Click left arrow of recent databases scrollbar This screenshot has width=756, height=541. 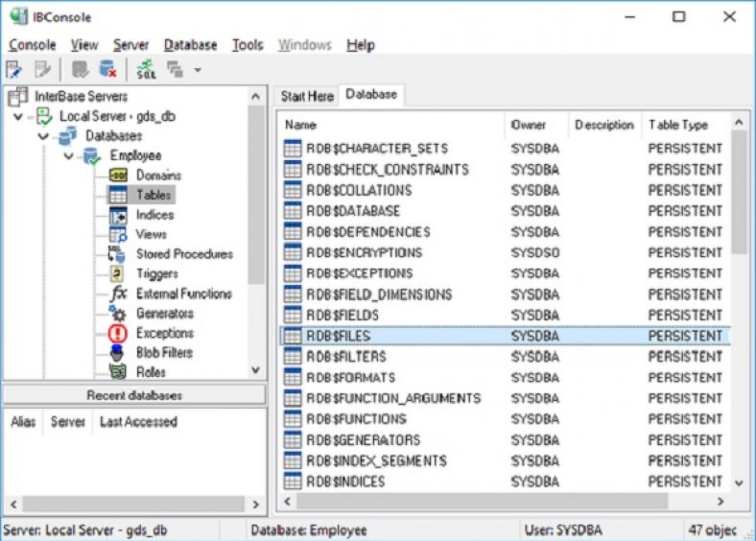click(14, 505)
